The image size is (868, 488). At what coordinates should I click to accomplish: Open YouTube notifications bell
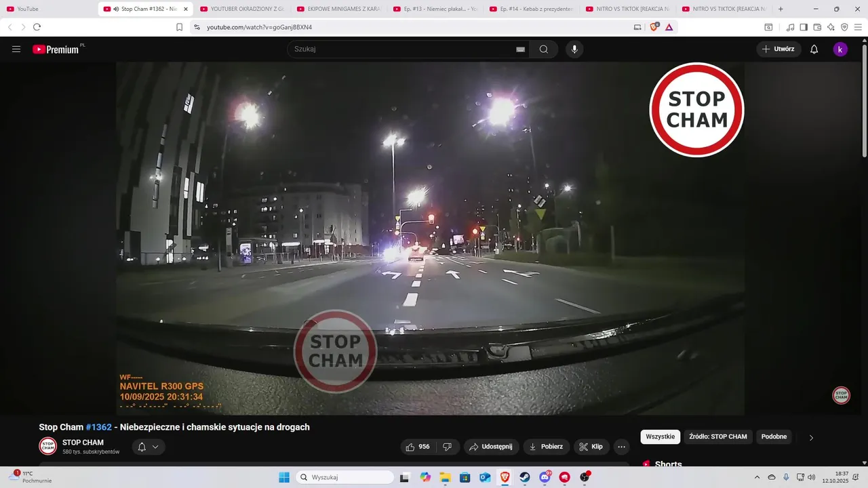[814, 49]
